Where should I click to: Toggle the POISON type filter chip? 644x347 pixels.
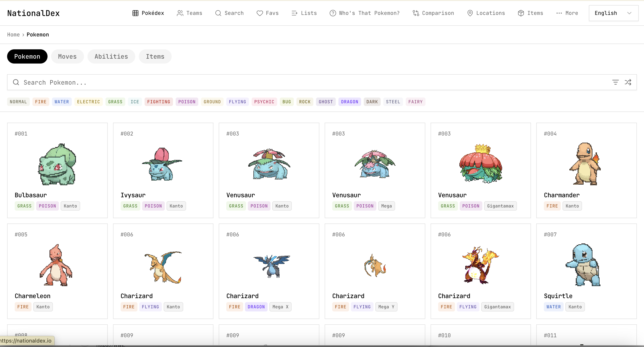coord(187,102)
